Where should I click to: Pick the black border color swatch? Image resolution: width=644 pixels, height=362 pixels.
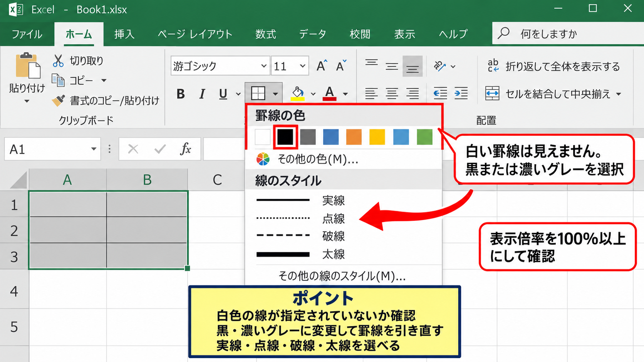(x=285, y=137)
